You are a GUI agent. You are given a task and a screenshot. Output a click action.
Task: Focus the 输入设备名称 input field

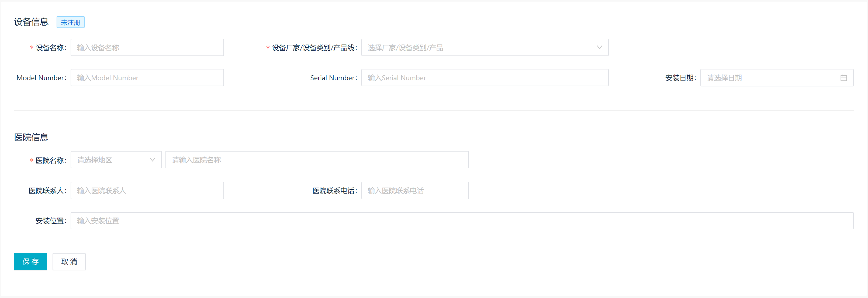(x=147, y=47)
